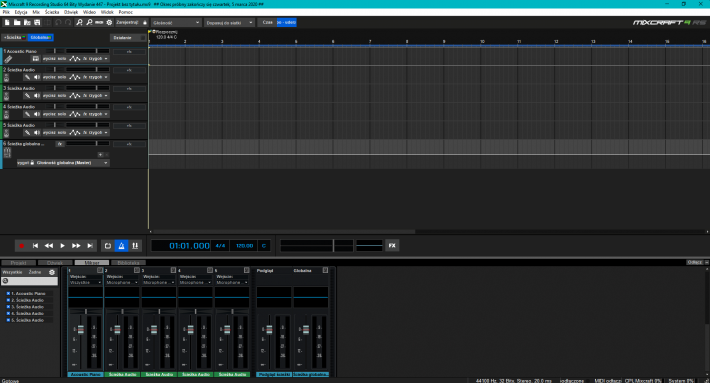Screen dimensions: 710x383
Task: Solo track 5 Ścieżka Audio
Action: (x=62, y=133)
